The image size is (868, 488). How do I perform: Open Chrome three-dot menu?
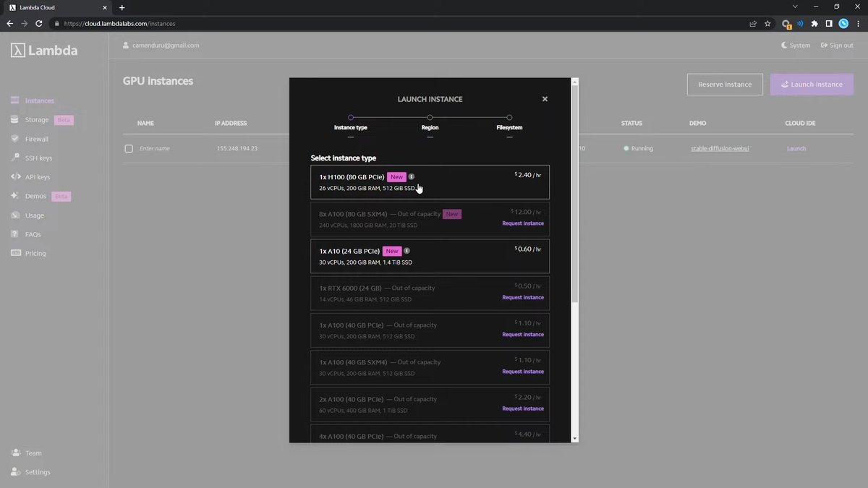(859, 23)
